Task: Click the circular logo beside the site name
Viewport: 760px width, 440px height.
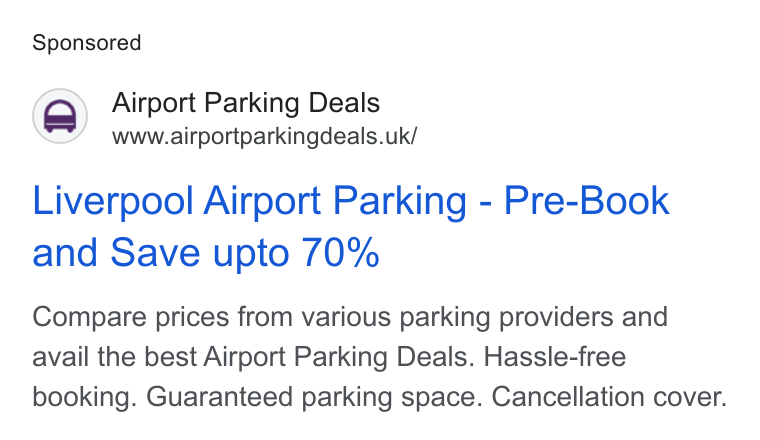Action: tap(60, 116)
